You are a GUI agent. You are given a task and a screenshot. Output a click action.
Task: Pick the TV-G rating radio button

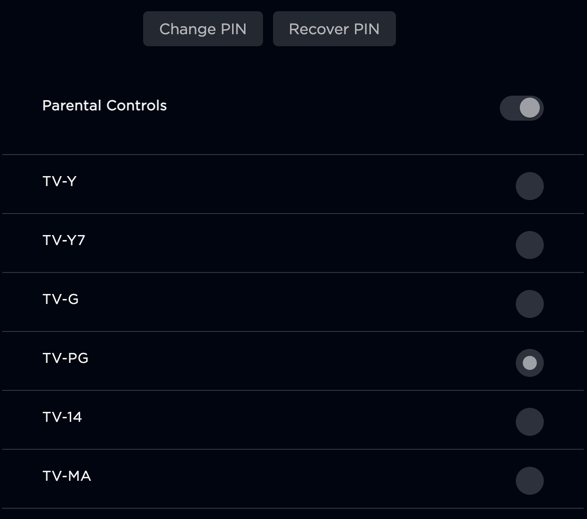pyautogui.click(x=530, y=304)
